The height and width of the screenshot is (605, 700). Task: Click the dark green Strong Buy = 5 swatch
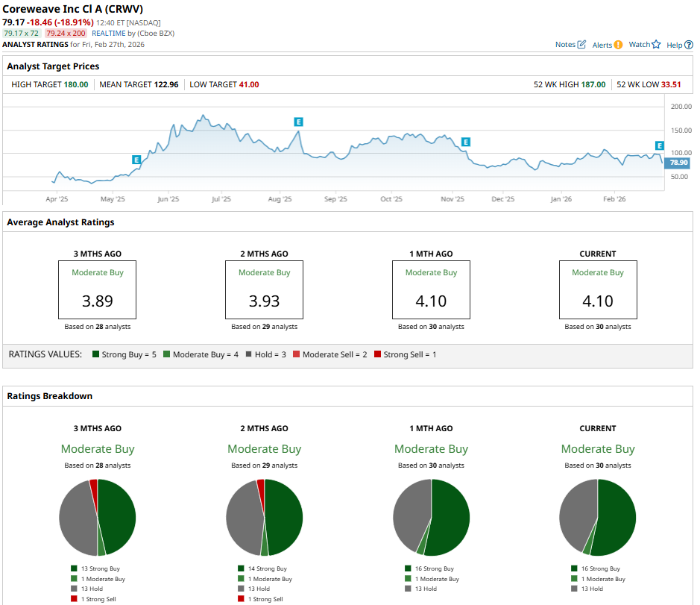tap(95, 354)
